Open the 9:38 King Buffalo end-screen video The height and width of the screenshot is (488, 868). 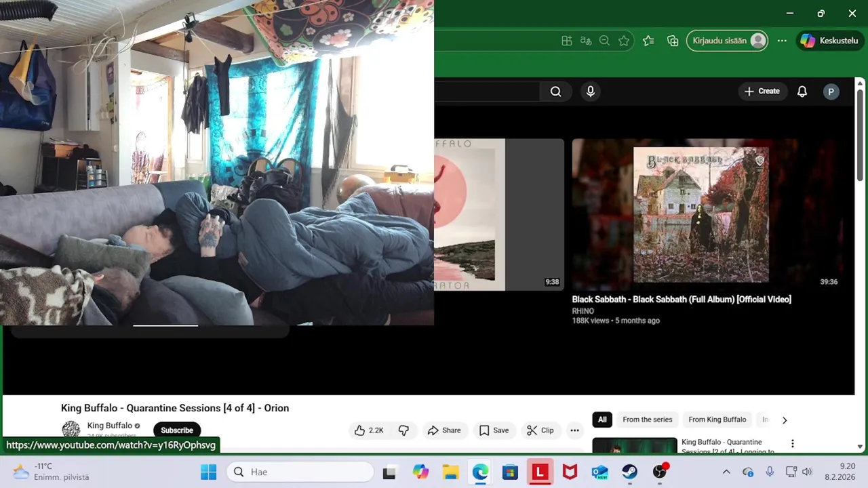click(499, 215)
